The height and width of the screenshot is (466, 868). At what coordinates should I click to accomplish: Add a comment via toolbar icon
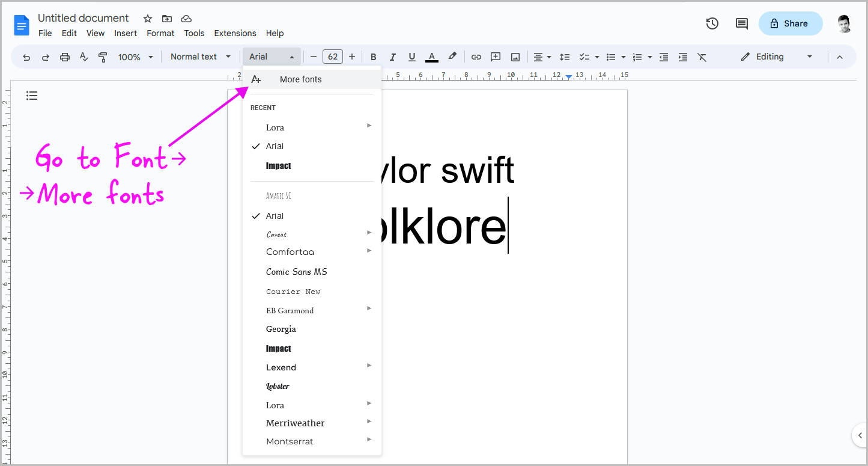496,57
